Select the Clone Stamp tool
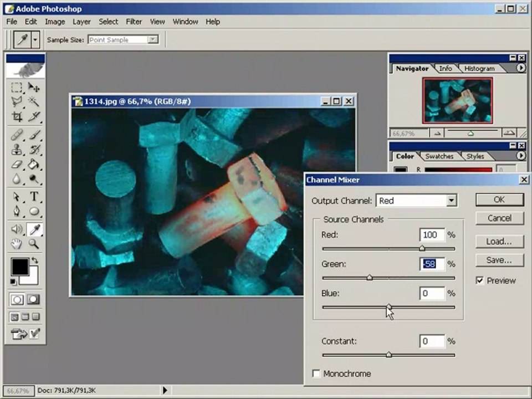The width and height of the screenshot is (532, 399). coord(16,150)
